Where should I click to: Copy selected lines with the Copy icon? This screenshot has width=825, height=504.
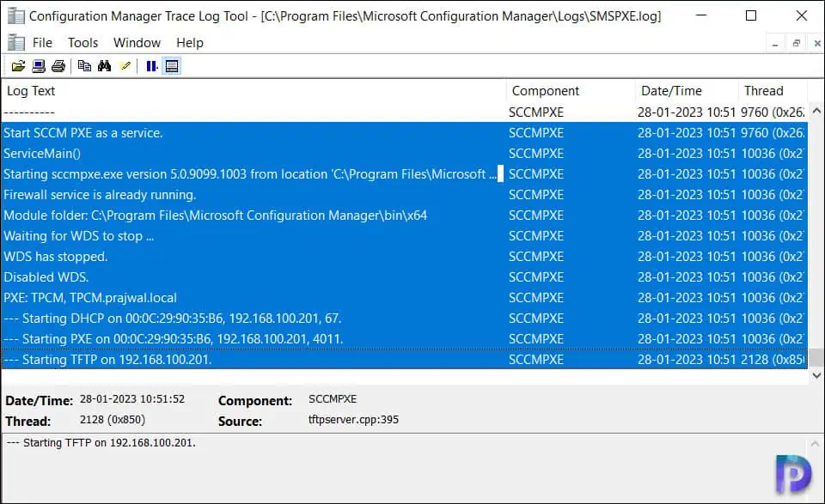click(84, 66)
